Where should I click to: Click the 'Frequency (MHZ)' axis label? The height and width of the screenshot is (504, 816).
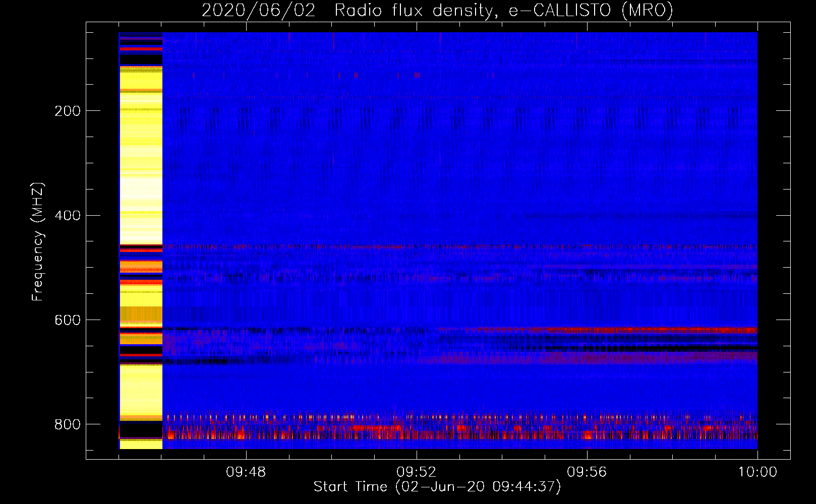(x=38, y=241)
